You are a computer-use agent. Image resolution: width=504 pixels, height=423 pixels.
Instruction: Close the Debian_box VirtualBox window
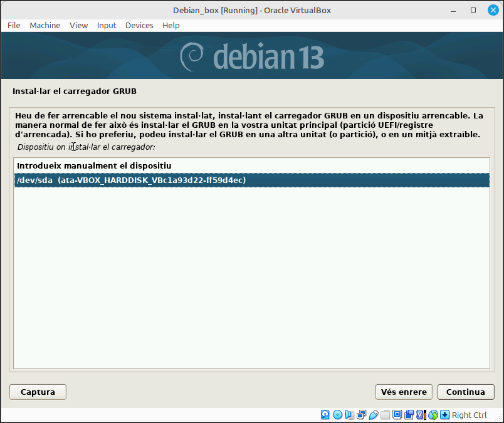pos(493,10)
